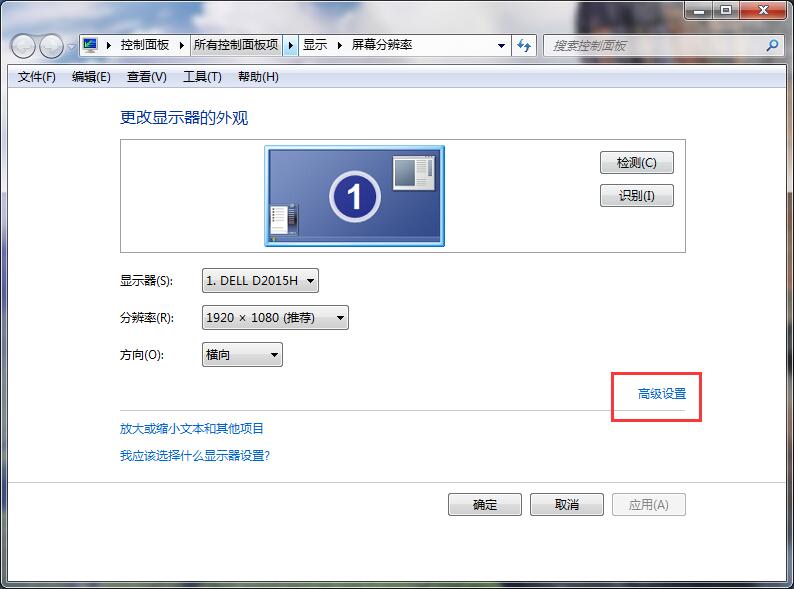Click the Control Panel icon in address bar
This screenshot has height=589, width=794.
(x=90, y=45)
